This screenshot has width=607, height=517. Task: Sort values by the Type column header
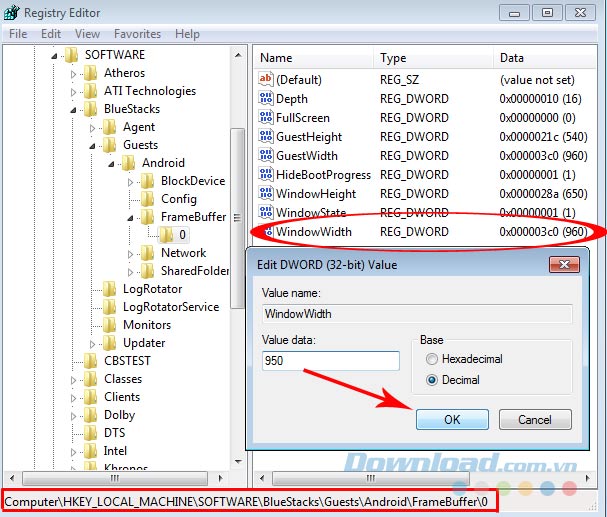pos(434,58)
